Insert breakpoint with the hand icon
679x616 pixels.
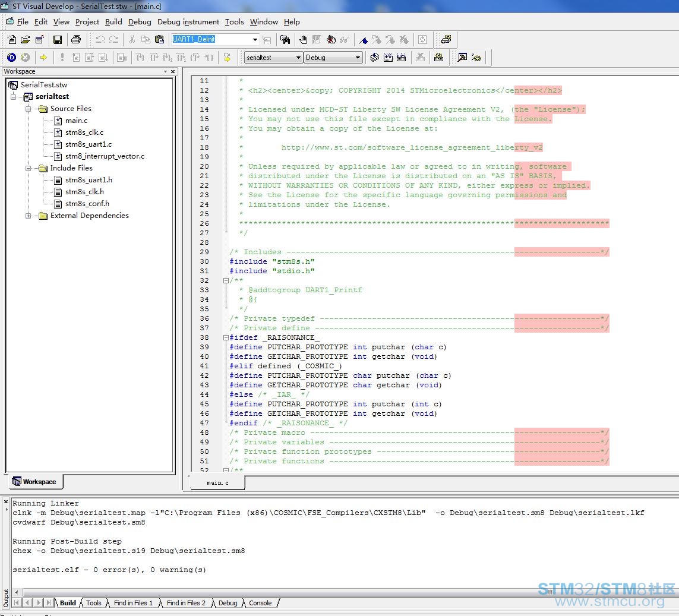tap(303, 40)
